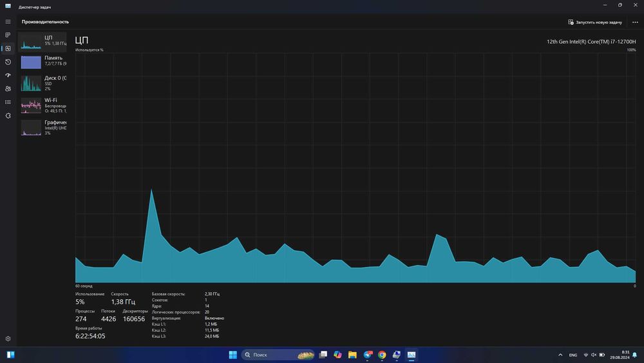Select the Диск 0 performance item
This screenshot has width=644, height=363.
pyautogui.click(x=43, y=83)
